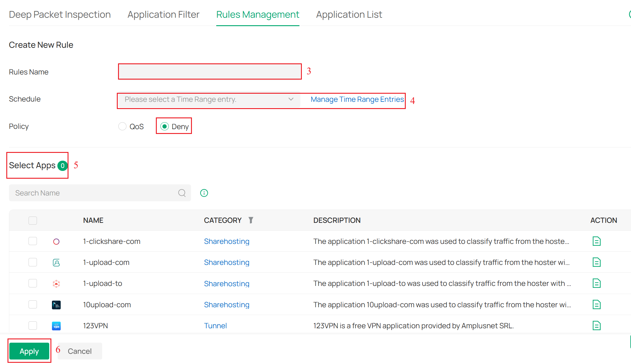Toggle the select-all checkbox in the table header
This screenshot has height=364, width=631.
tap(32, 220)
